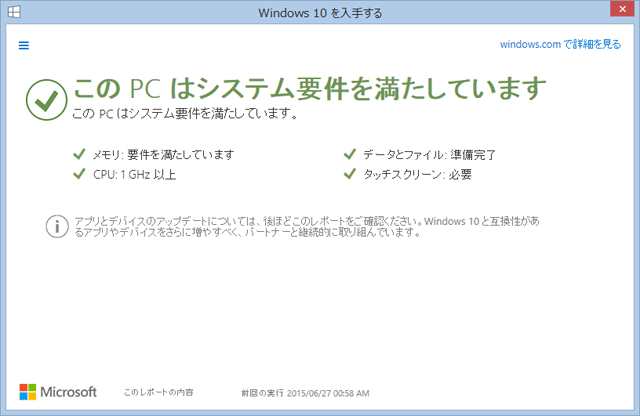This screenshot has height=416, width=640.
Task: Click the checkmark beside タッチスクリーン
Action: click(349, 173)
